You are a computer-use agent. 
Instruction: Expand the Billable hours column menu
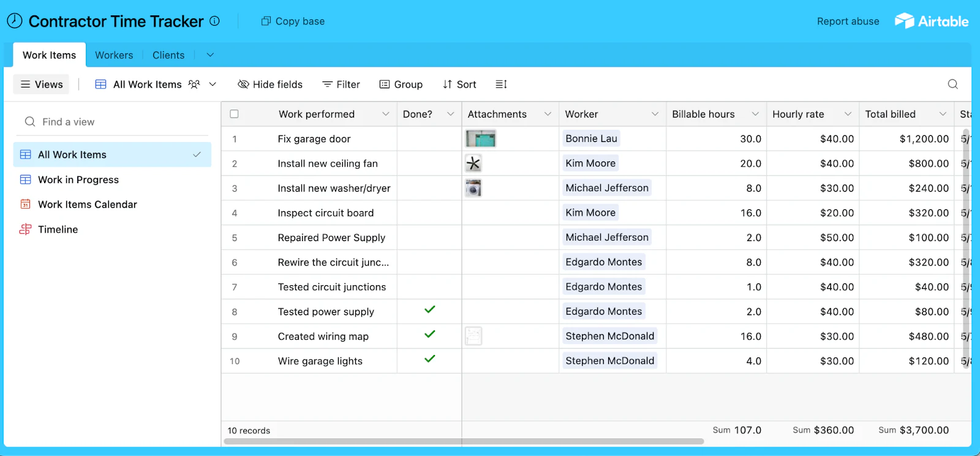click(x=755, y=114)
